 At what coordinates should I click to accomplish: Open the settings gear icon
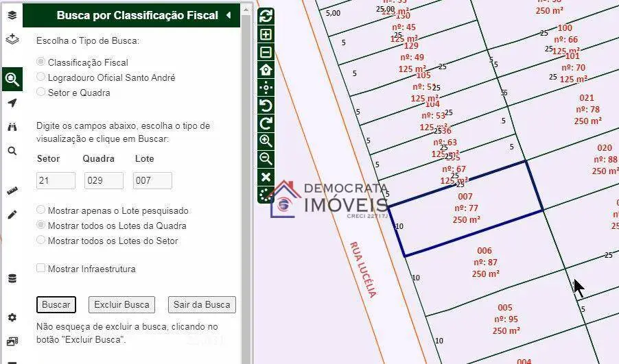12,317
